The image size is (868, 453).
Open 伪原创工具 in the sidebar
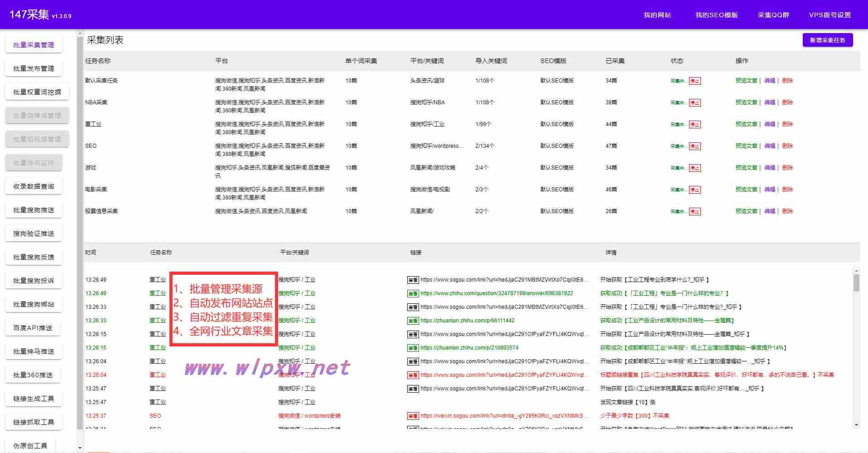pyautogui.click(x=30, y=446)
